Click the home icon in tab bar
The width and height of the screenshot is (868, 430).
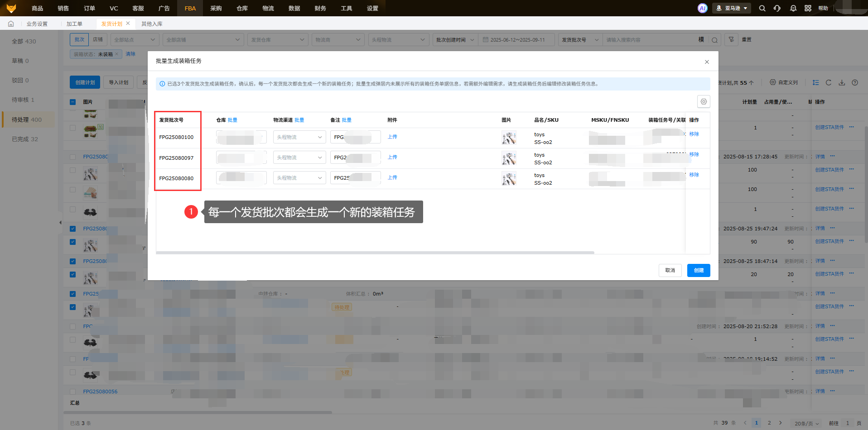pyautogui.click(x=11, y=24)
